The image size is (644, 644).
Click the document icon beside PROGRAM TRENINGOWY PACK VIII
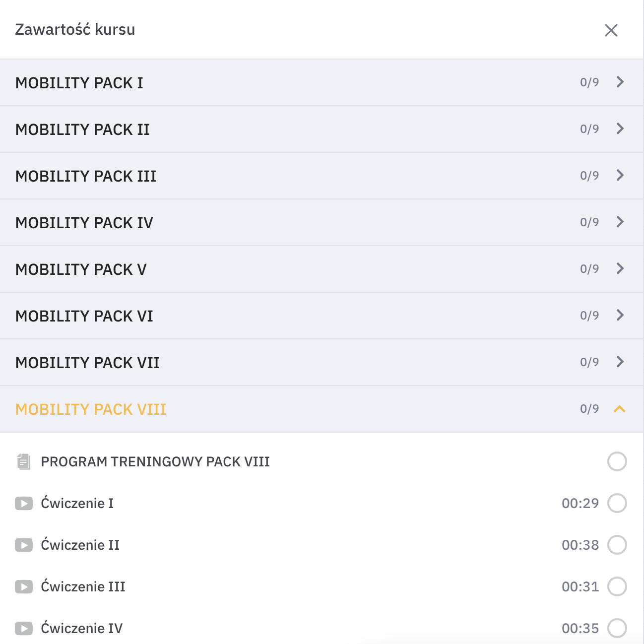tap(23, 461)
